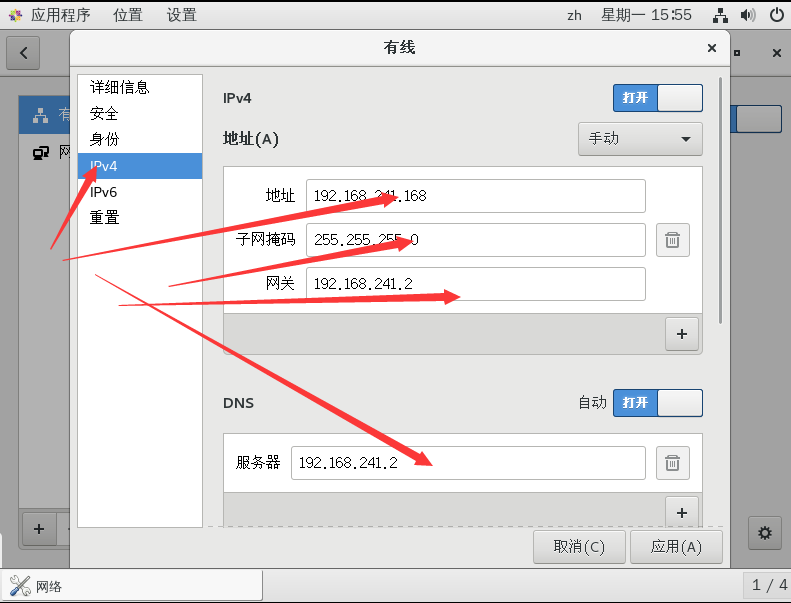Select 详细信息 in the sidebar
Screen dimensions: 791x603
(x=119, y=88)
